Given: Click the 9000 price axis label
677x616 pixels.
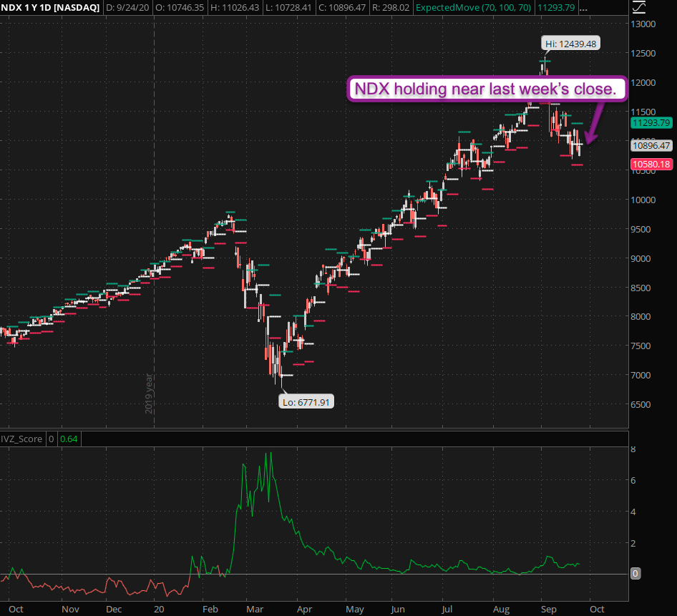Looking at the screenshot, I should 641,258.
